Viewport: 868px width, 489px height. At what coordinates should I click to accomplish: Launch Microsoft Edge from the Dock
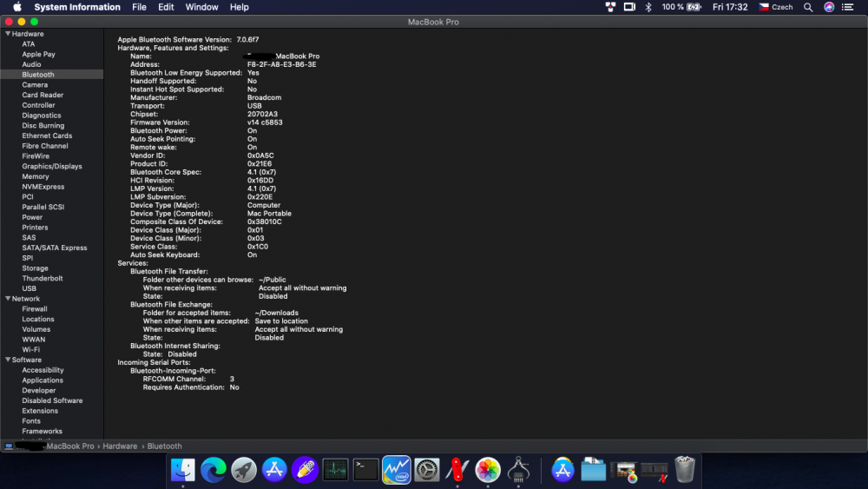click(214, 470)
